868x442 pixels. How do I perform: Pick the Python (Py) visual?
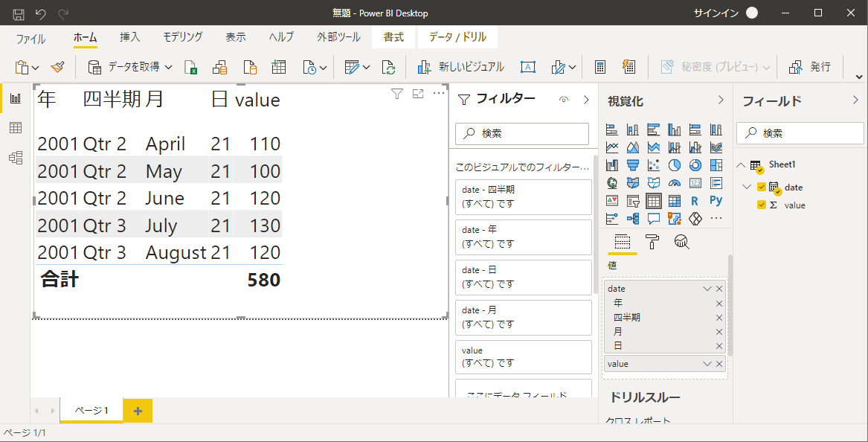pos(716,200)
